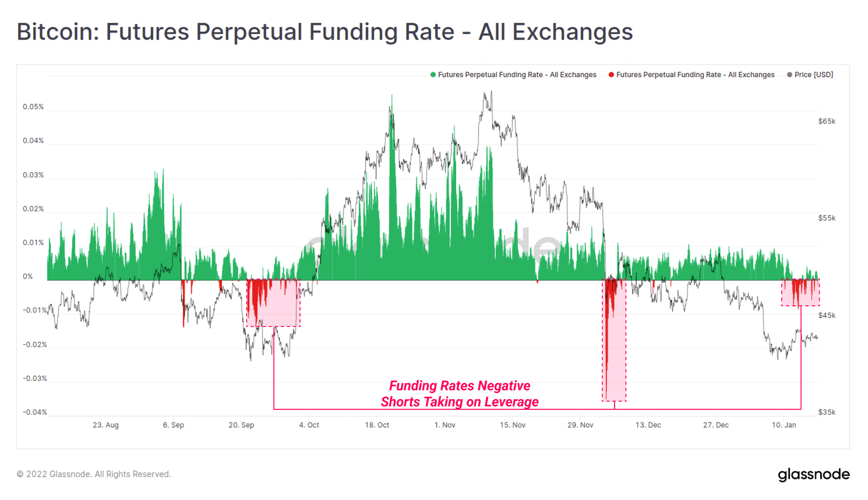
Task: Select the 15. Nov date axis label
Action: click(513, 425)
